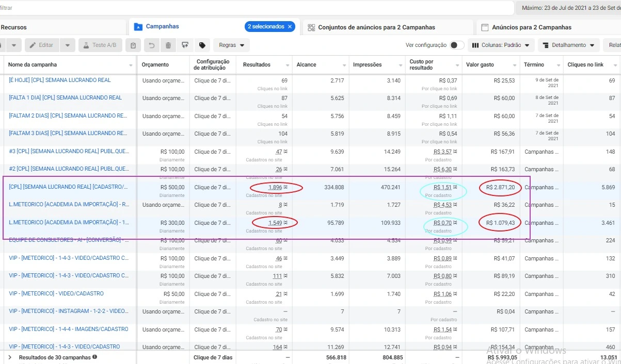Toggle the Ver configuração switch

click(x=457, y=45)
